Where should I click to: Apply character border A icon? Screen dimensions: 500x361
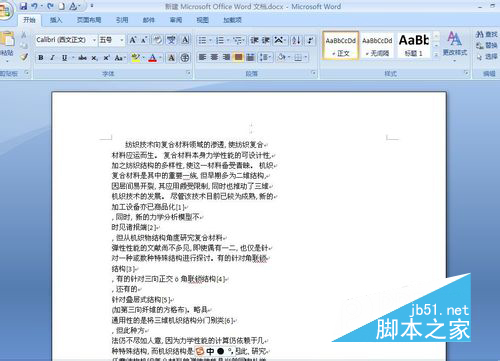(185, 40)
